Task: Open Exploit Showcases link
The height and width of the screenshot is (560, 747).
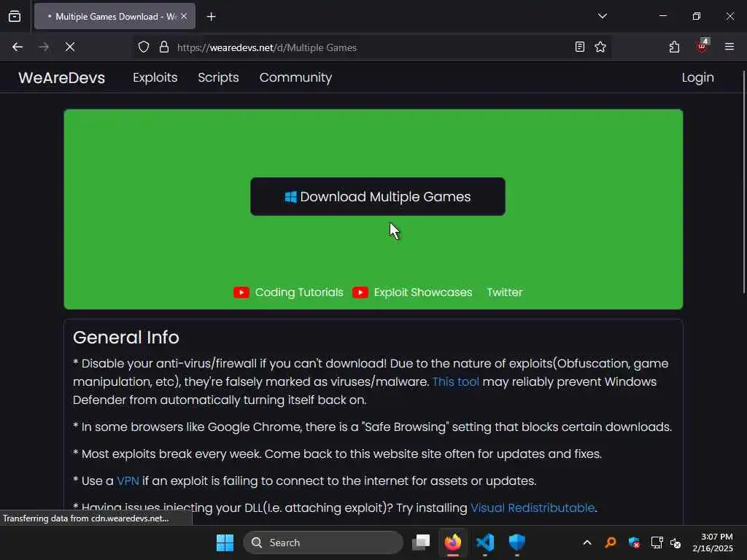Action: 423,292
